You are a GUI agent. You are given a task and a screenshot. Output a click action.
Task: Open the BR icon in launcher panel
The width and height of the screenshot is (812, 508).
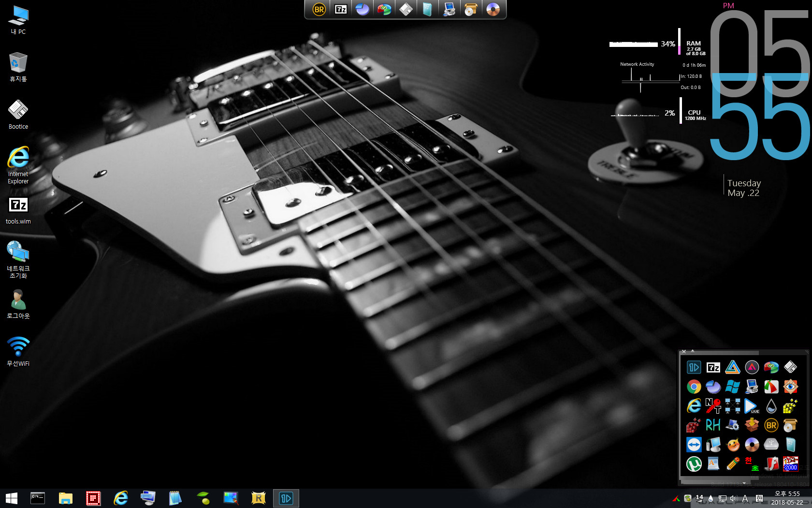tap(771, 425)
